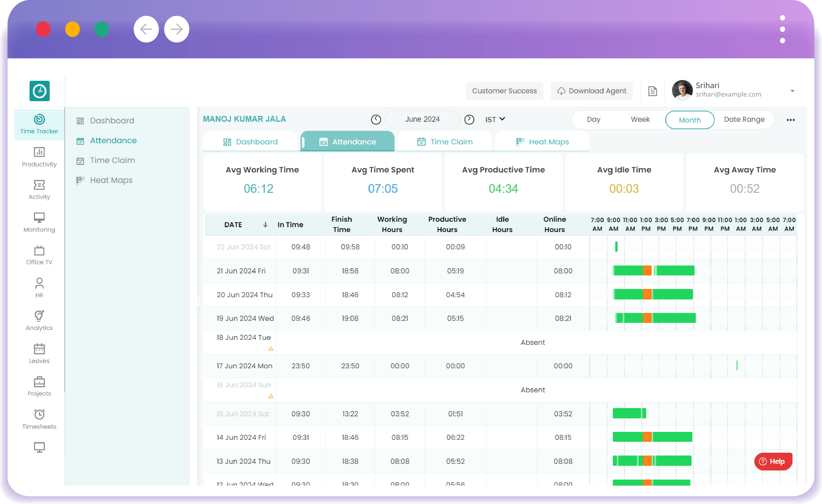Select the Date Range view option

[744, 119]
